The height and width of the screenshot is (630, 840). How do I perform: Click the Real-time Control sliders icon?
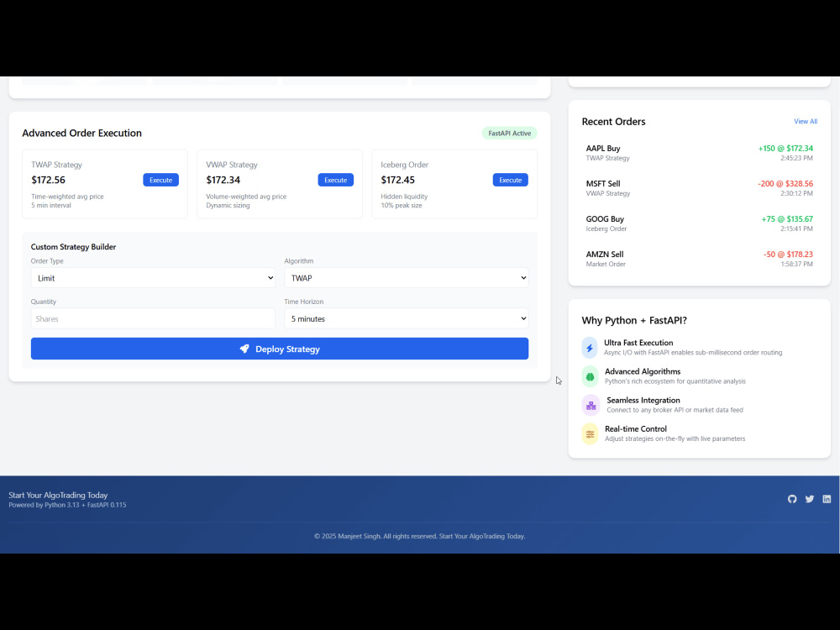tap(590, 434)
